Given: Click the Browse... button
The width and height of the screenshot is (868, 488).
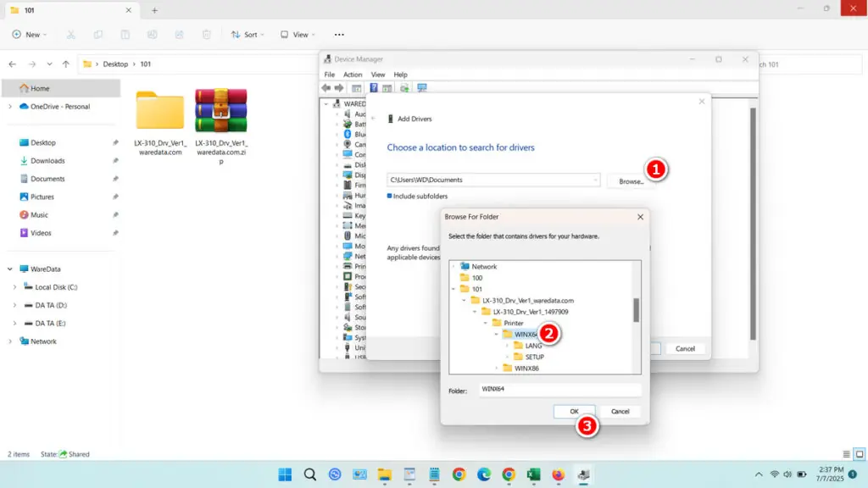Looking at the screenshot, I should coord(631,181).
